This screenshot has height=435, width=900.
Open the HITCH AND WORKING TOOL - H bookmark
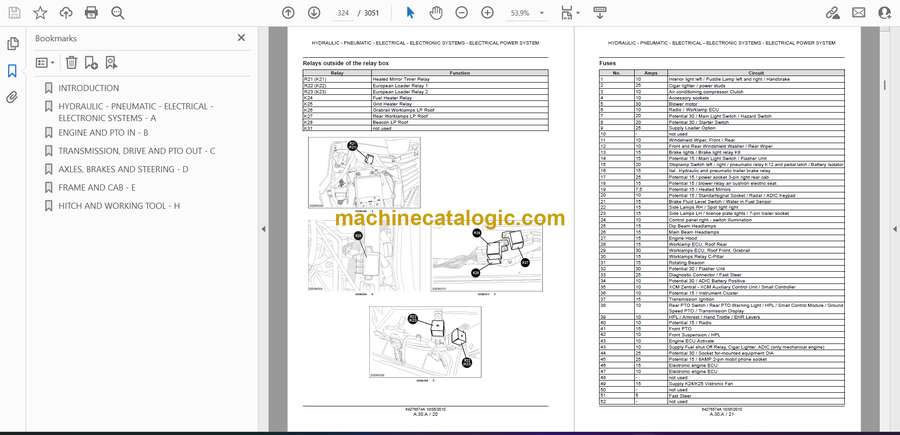click(x=119, y=205)
